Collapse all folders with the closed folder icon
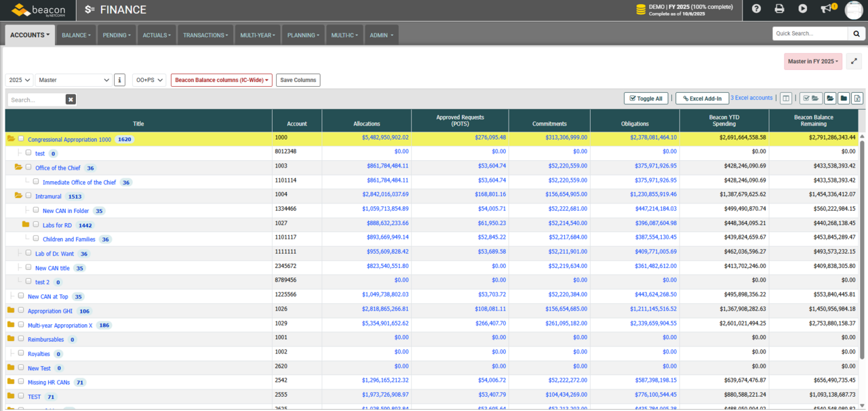 [844, 98]
